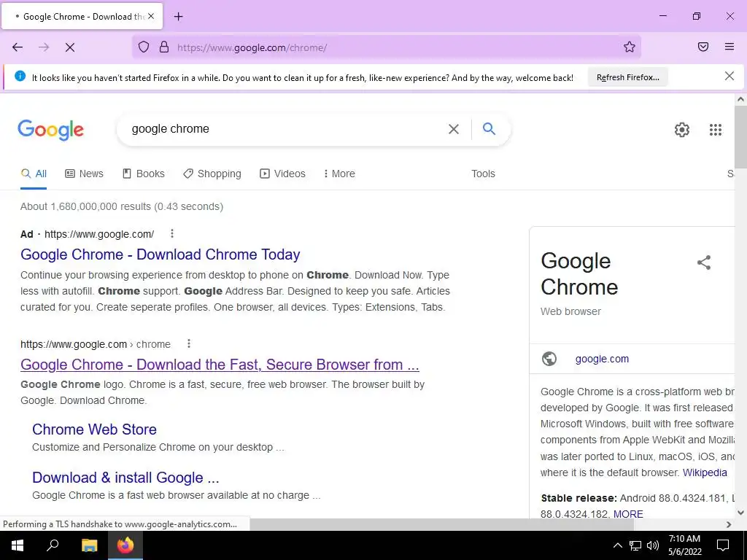Open 'Download the Fast, Secure Browser' result
Viewport: 747px width, 560px height.
(220, 365)
